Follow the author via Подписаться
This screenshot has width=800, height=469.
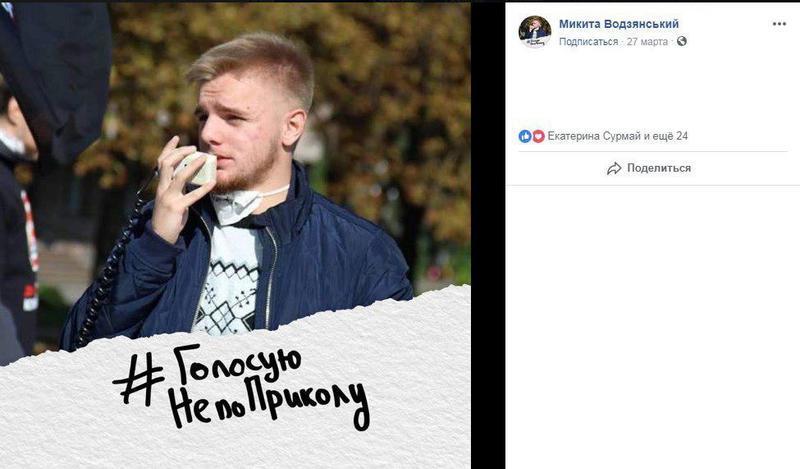coord(588,42)
